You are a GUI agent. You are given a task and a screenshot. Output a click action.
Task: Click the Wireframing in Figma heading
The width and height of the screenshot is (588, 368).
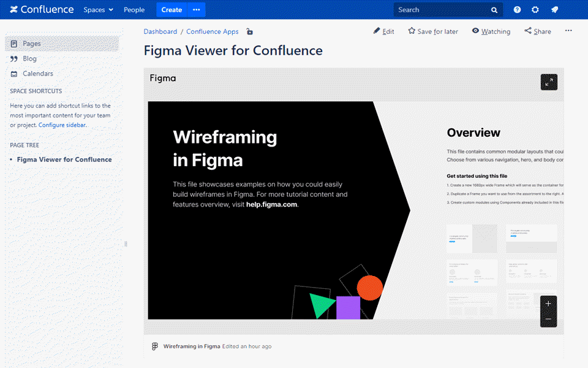pyautogui.click(x=225, y=148)
